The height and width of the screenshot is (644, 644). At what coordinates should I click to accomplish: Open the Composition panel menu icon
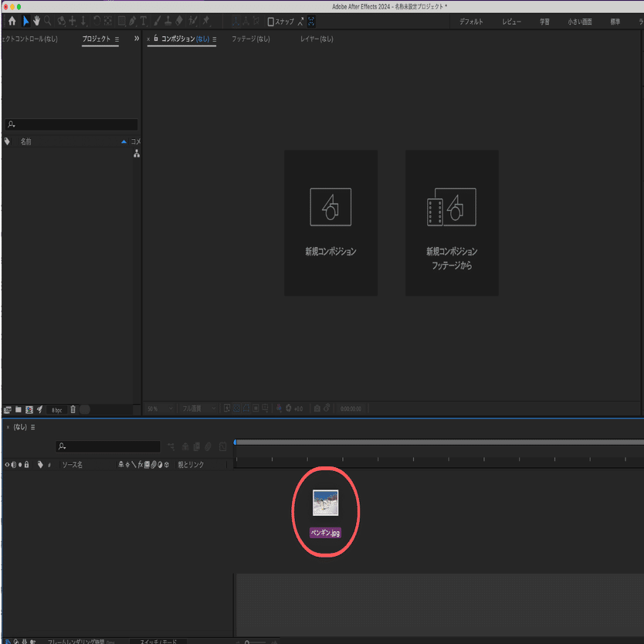(215, 39)
